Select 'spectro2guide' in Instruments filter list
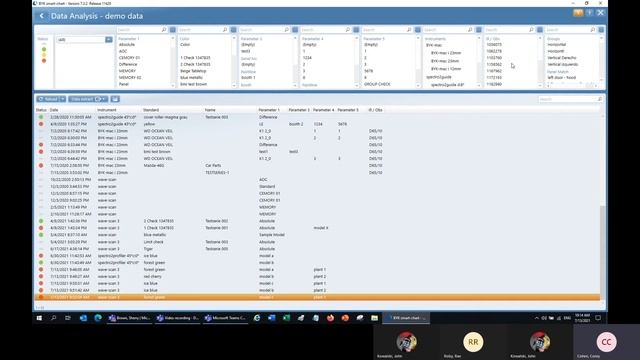Viewport: 640px width, 360px height. 439,77
